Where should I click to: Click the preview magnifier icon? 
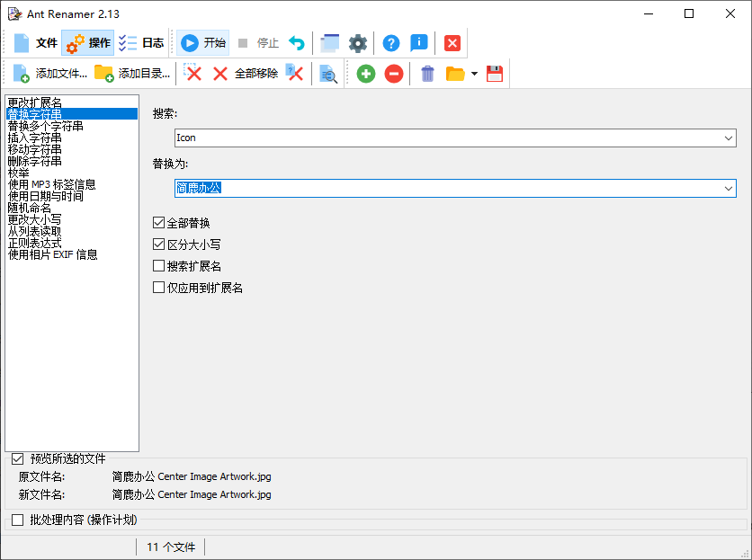(328, 75)
